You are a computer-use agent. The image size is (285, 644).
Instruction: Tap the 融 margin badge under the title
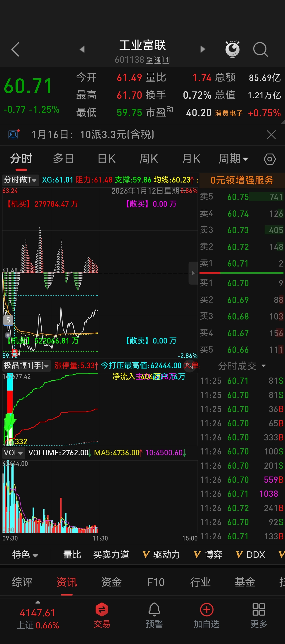149,60
